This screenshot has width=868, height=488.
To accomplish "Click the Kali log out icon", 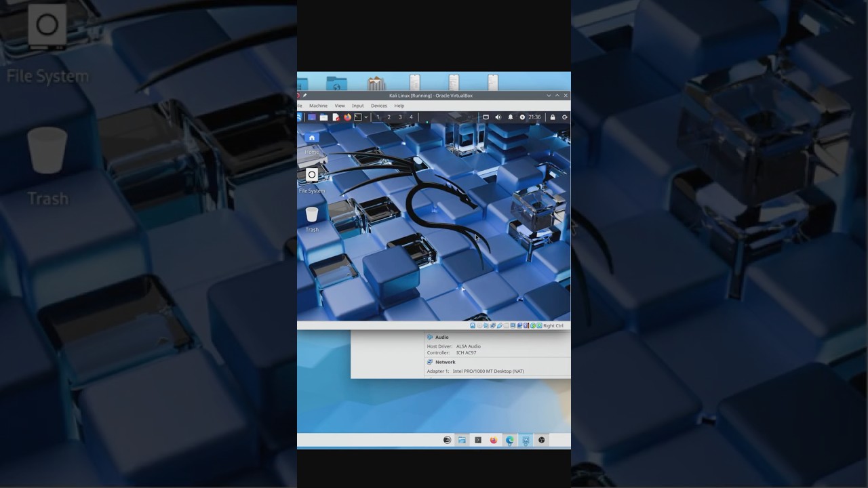I will click(x=565, y=117).
